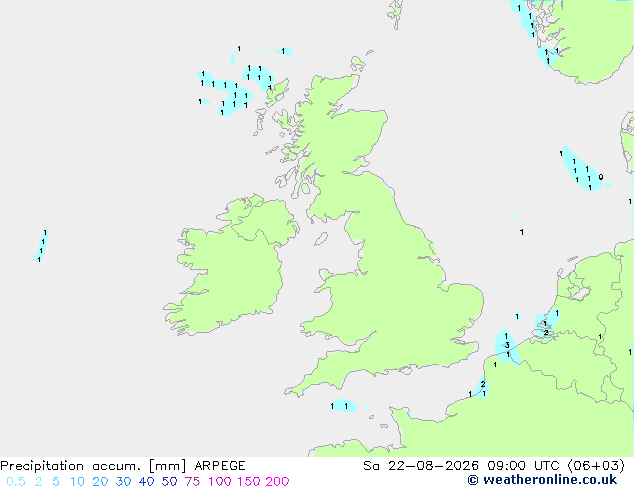
Task: Click the 20 mm legend value
Action: (x=100, y=482)
